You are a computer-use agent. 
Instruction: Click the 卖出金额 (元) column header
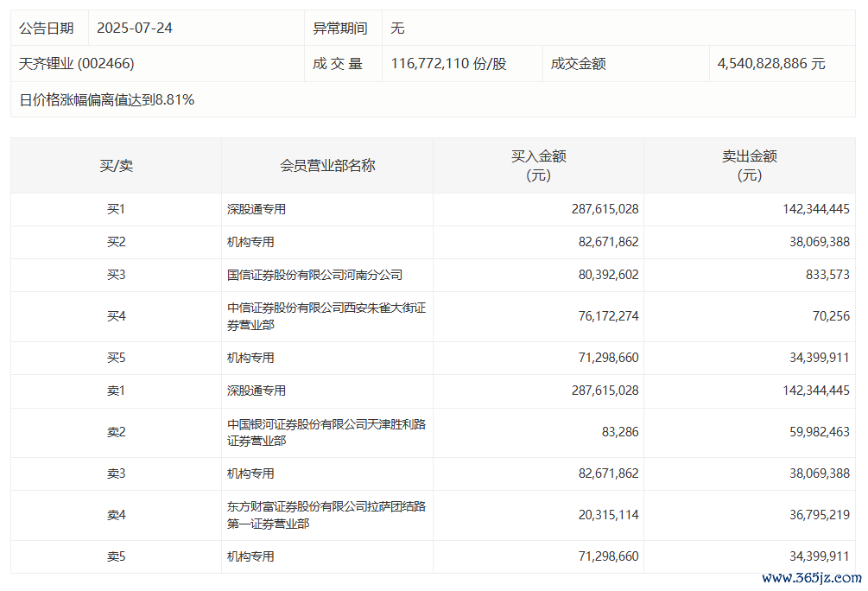(749, 166)
